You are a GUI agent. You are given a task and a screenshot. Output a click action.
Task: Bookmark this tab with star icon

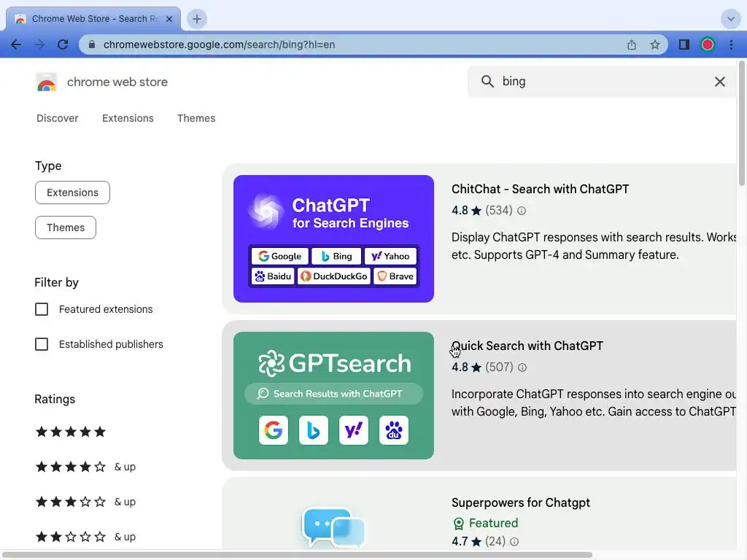[655, 44]
